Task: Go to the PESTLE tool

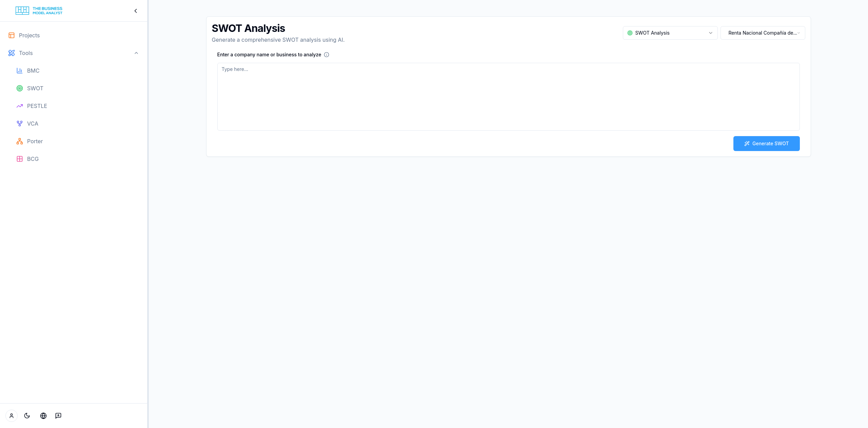Action: (37, 106)
